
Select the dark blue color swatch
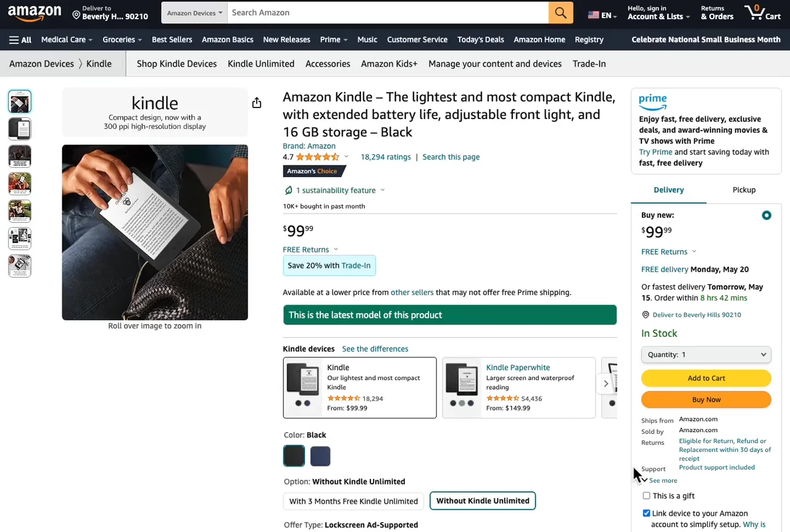[320, 456]
